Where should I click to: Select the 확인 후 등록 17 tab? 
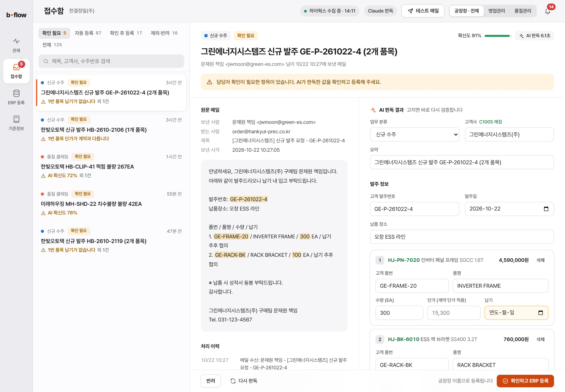point(126,33)
